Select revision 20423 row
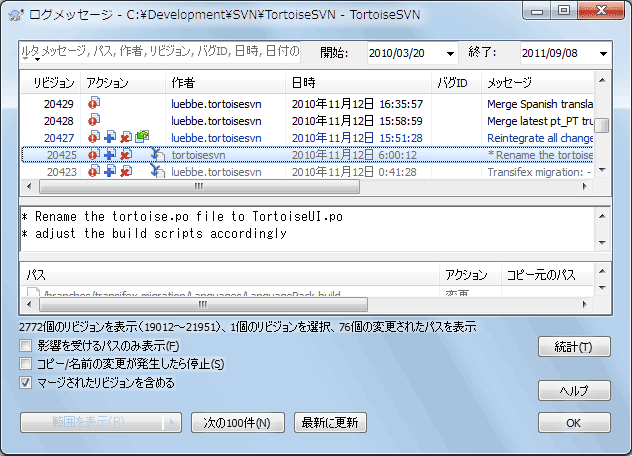 click(307, 172)
